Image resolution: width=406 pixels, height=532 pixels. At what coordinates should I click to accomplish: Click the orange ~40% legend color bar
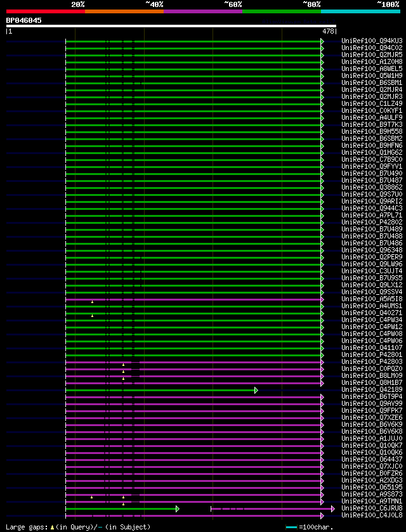(124, 11)
